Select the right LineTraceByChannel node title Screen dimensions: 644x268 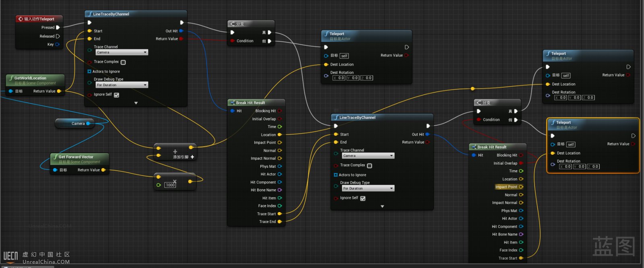pyautogui.click(x=357, y=118)
